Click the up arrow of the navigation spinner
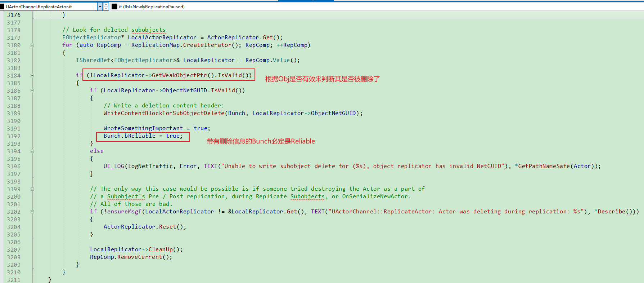This screenshot has height=283, width=644. [106, 5]
